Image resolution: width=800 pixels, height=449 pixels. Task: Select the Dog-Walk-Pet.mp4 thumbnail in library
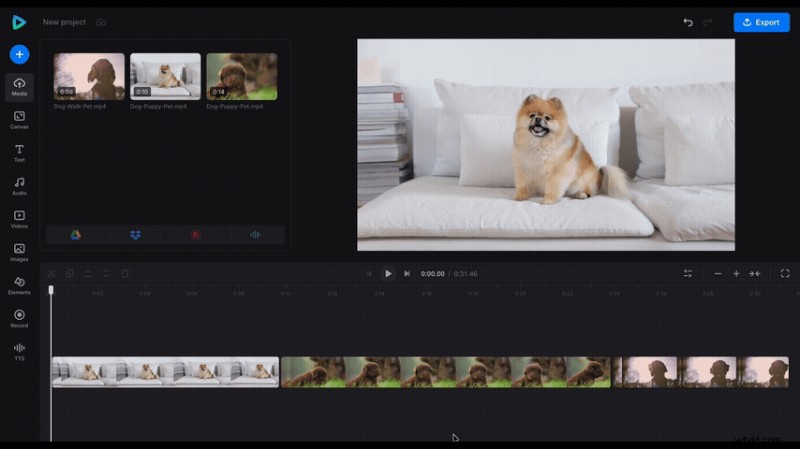pyautogui.click(x=89, y=76)
